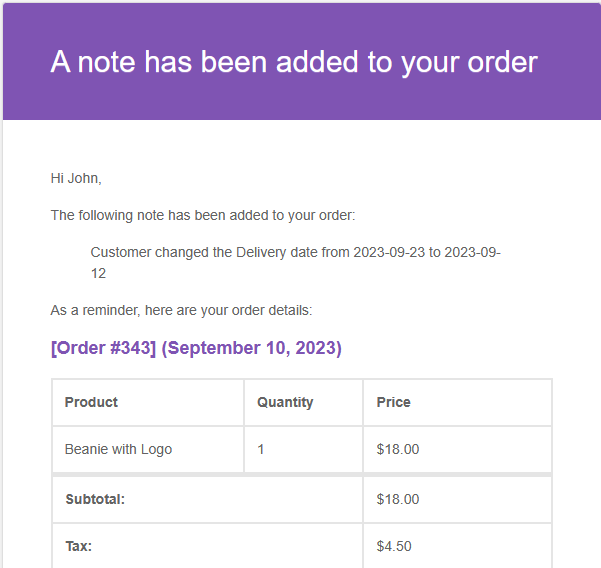This screenshot has width=601, height=568.
Task: Click the "Hi John," greeting line
Action: (76, 179)
